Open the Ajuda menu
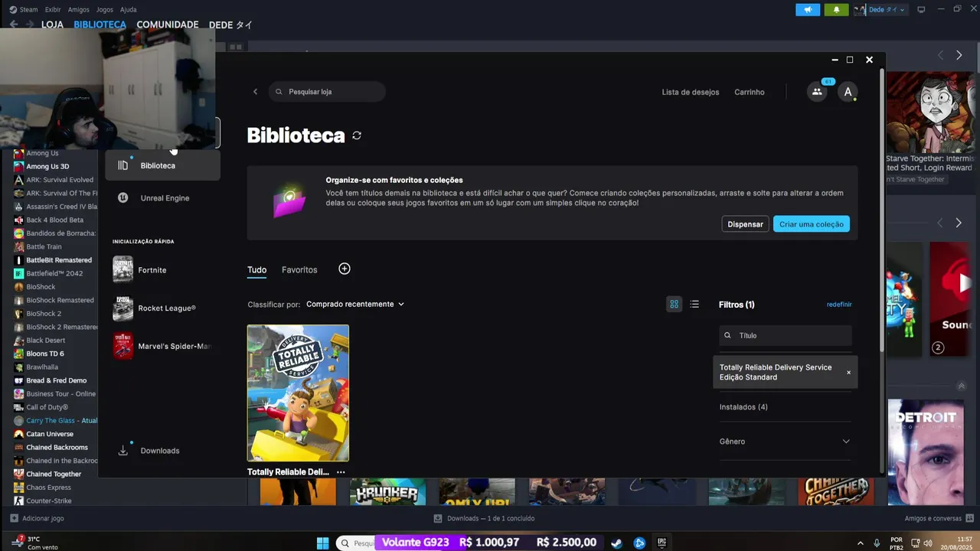980x551 pixels. [129, 10]
